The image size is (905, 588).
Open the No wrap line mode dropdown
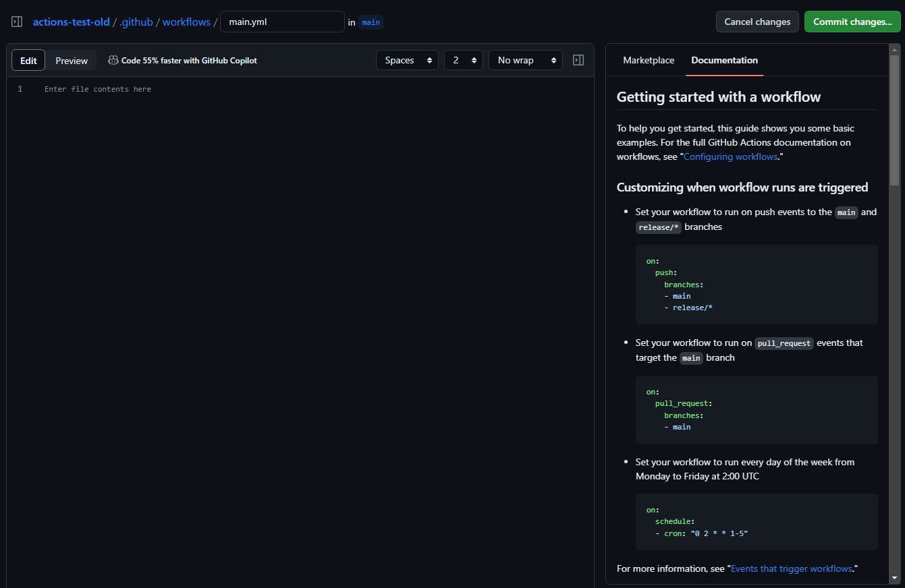click(525, 60)
